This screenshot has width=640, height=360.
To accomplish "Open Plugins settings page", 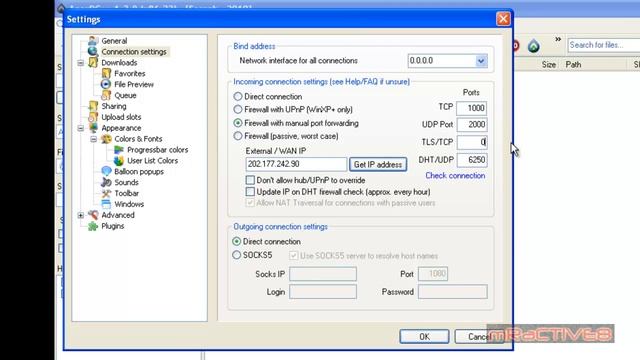I will click(113, 226).
